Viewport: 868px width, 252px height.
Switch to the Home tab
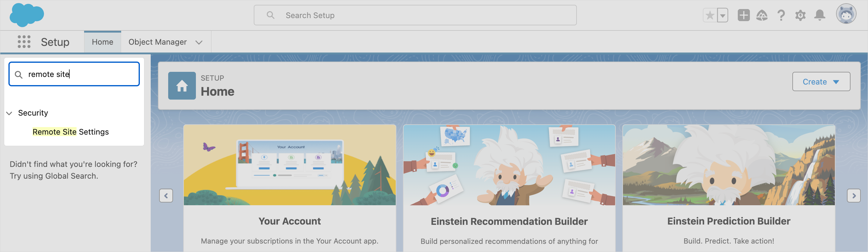(102, 42)
